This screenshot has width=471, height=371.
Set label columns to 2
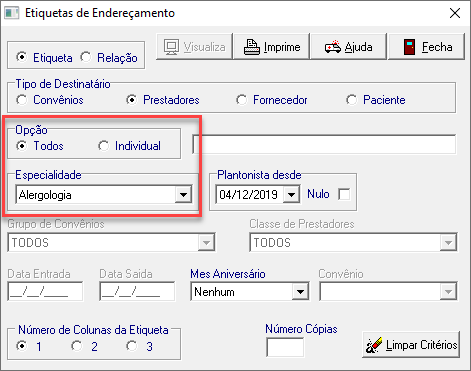tap(77, 346)
